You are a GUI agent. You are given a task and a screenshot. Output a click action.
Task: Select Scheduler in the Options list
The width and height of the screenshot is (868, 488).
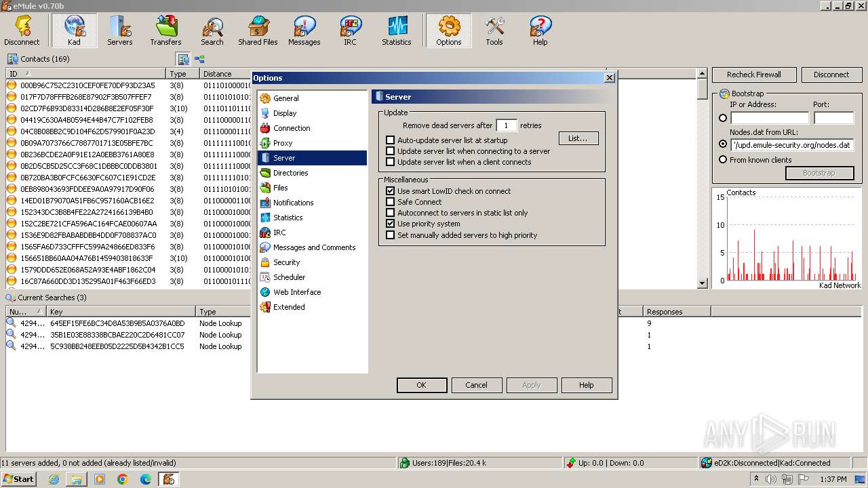tap(312, 277)
